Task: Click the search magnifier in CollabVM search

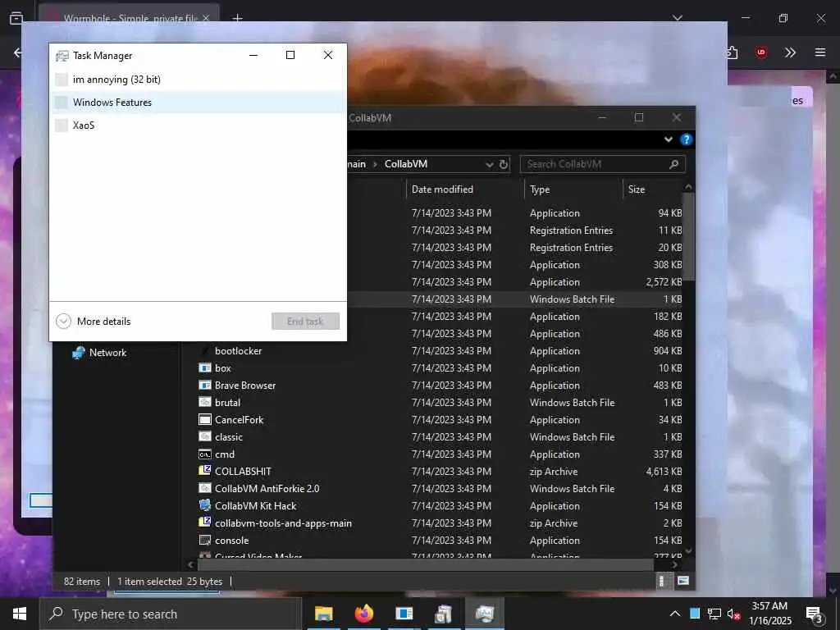Action: (674, 164)
